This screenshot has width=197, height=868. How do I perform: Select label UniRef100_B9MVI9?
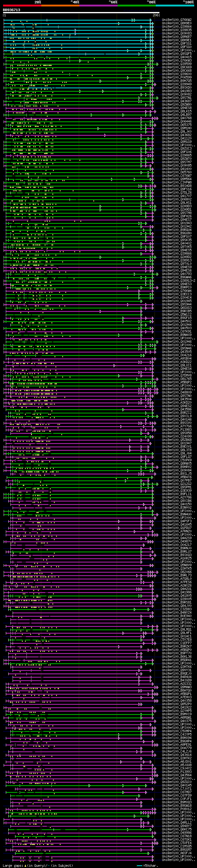(177, 714)
